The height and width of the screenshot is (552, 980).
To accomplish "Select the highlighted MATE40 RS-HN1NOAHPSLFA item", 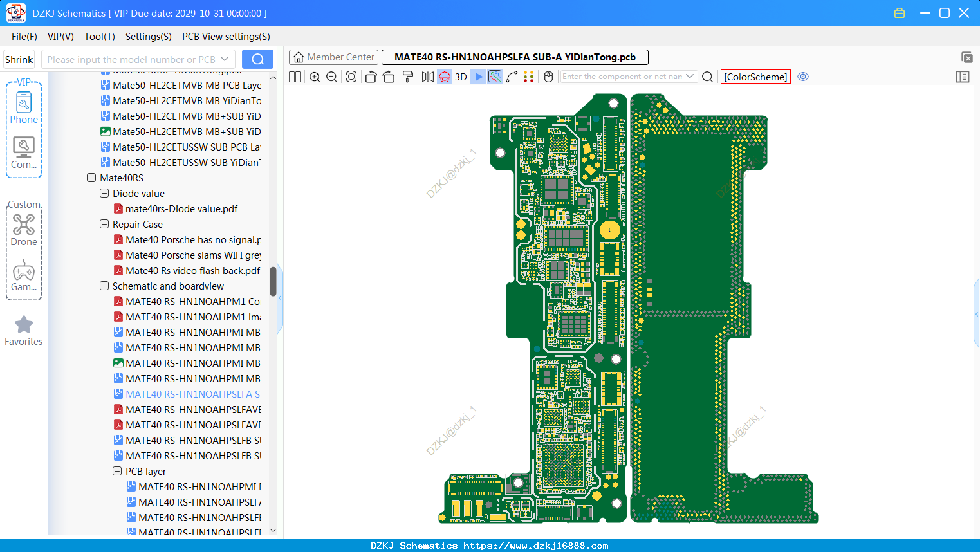I will (188, 394).
